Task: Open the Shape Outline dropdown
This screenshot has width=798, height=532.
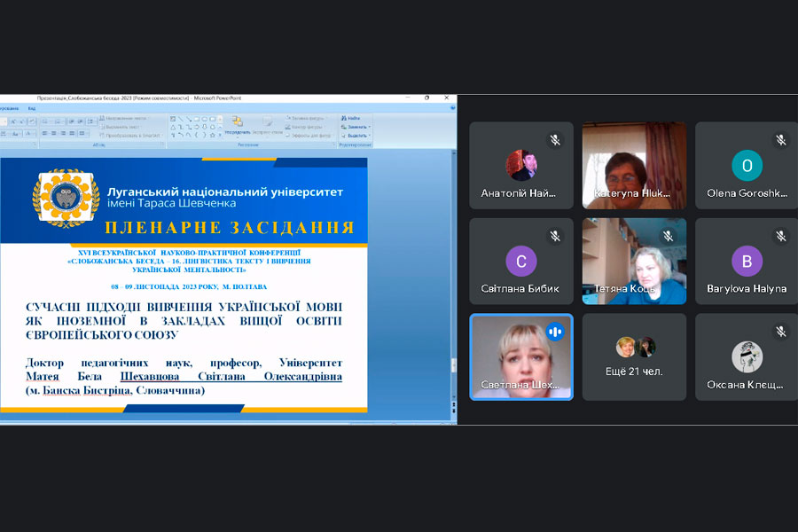Action: pos(303,127)
